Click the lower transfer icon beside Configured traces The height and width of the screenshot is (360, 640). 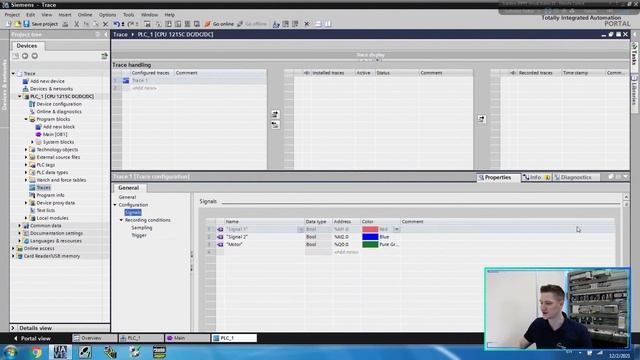[276, 124]
